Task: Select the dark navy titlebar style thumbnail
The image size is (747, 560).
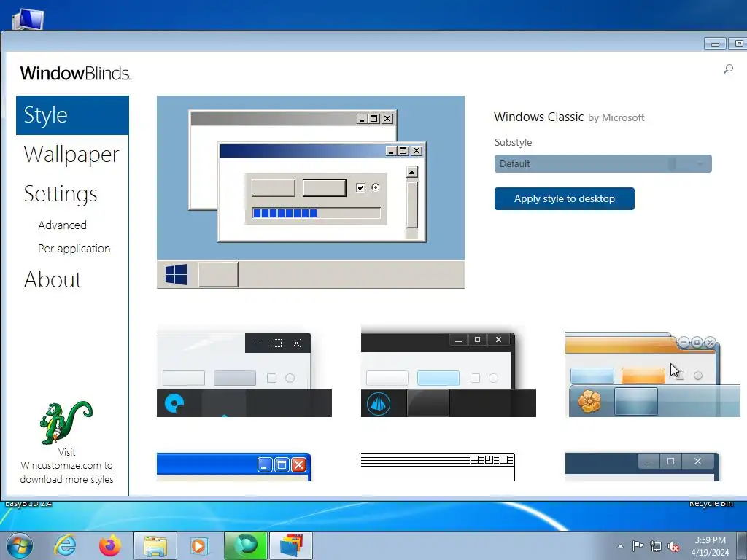Action: pyautogui.click(x=642, y=467)
